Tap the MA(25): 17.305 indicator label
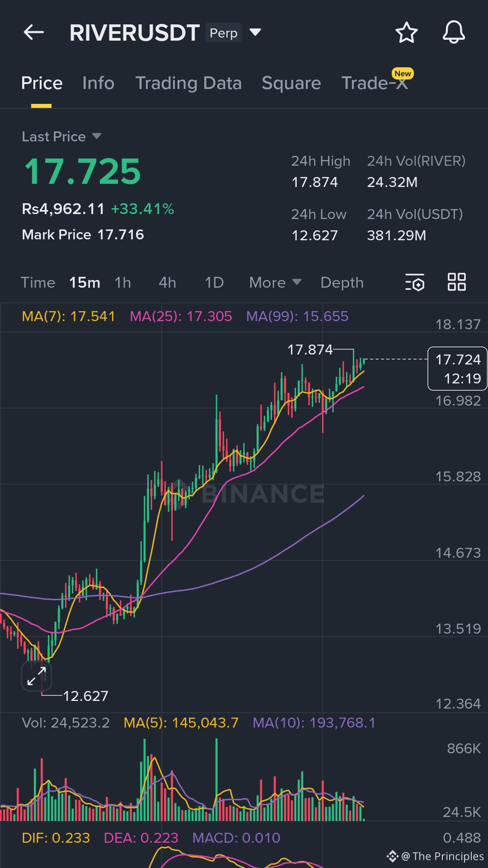Image resolution: width=488 pixels, height=868 pixels. [x=181, y=316]
